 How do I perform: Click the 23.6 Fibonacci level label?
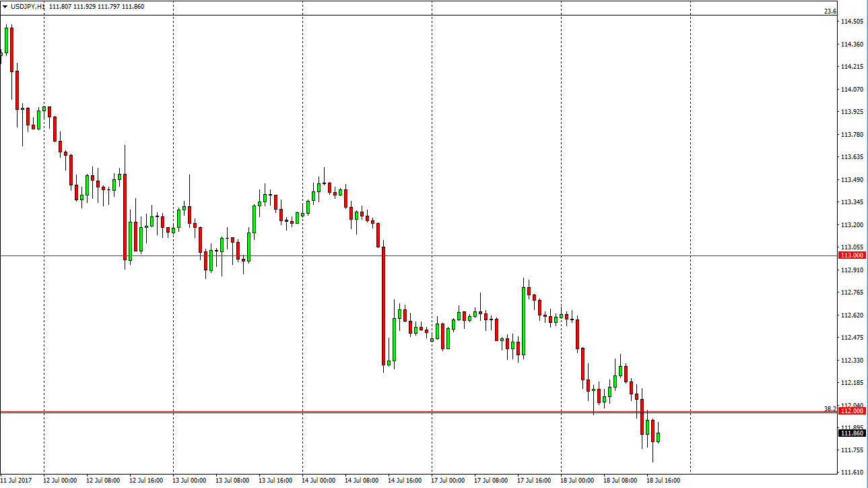pyautogui.click(x=830, y=11)
